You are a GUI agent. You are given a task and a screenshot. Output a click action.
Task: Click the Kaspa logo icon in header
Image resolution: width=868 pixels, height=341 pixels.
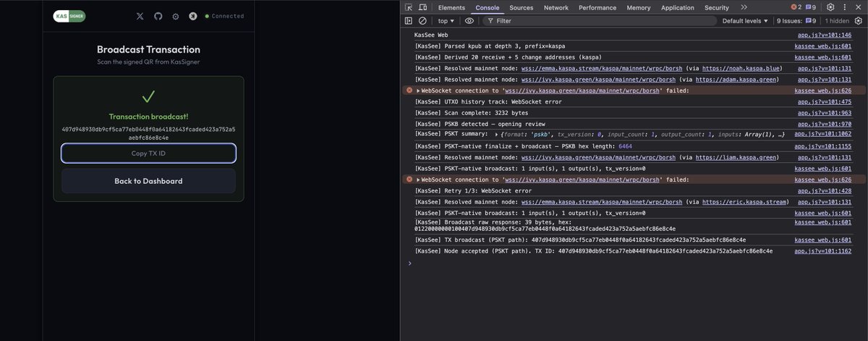[x=192, y=16]
